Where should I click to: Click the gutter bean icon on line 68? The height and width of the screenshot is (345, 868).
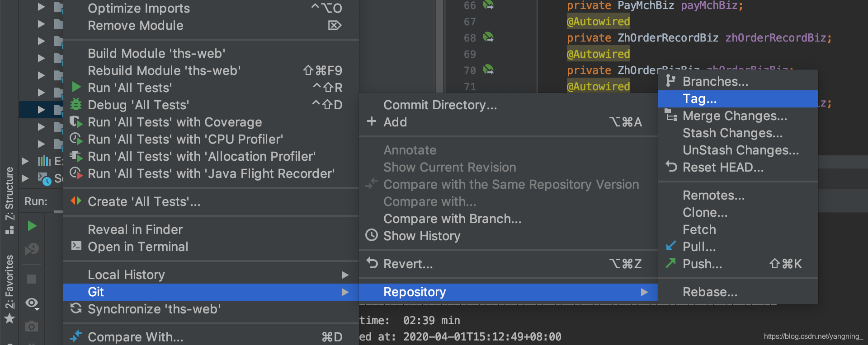(x=488, y=37)
